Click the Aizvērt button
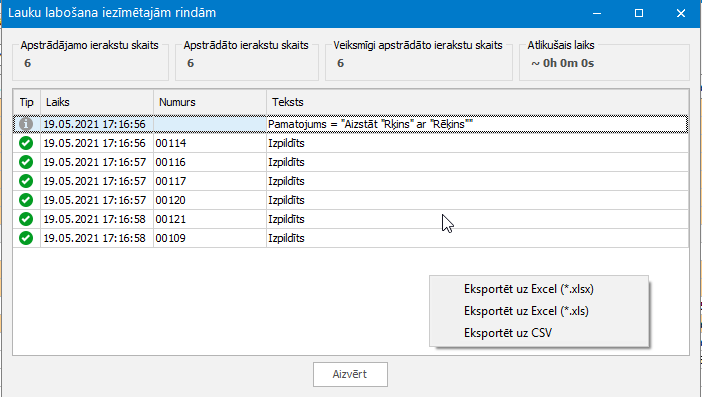This screenshot has height=397, width=702. point(350,374)
